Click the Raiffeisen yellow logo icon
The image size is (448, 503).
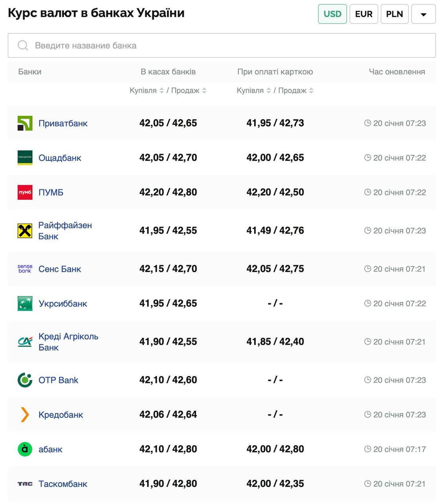click(x=25, y=231)
